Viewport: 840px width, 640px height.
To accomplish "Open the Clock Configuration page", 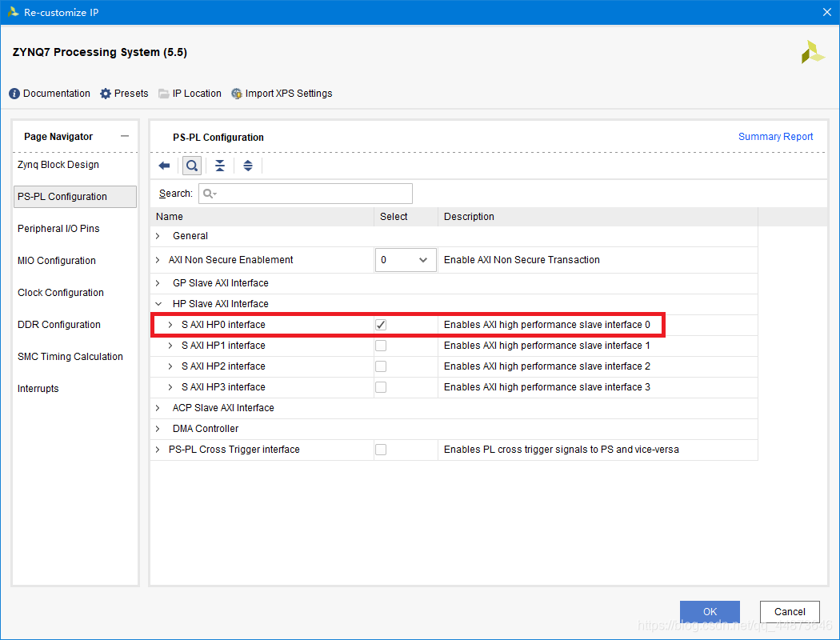I will coord(61,293).
